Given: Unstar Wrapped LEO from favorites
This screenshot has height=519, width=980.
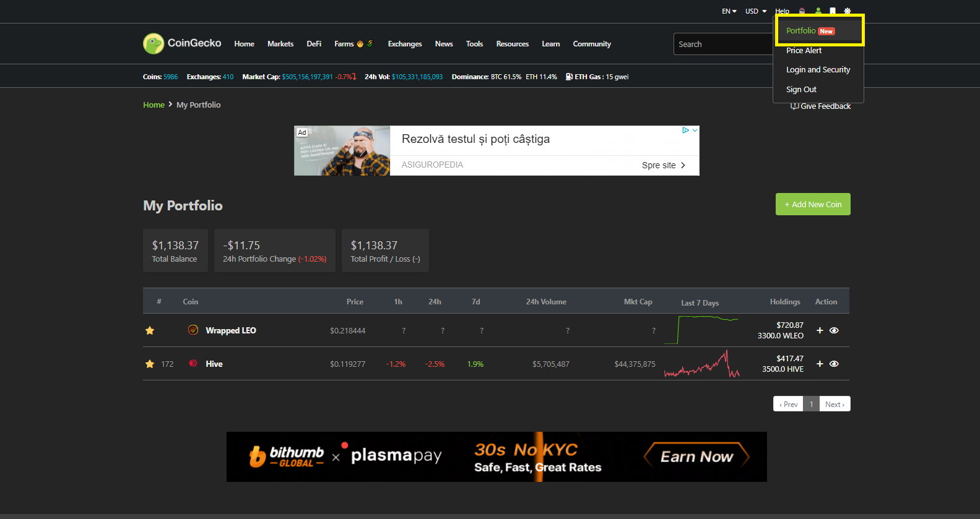Looking at the screenshot, I should click(150, 330).
